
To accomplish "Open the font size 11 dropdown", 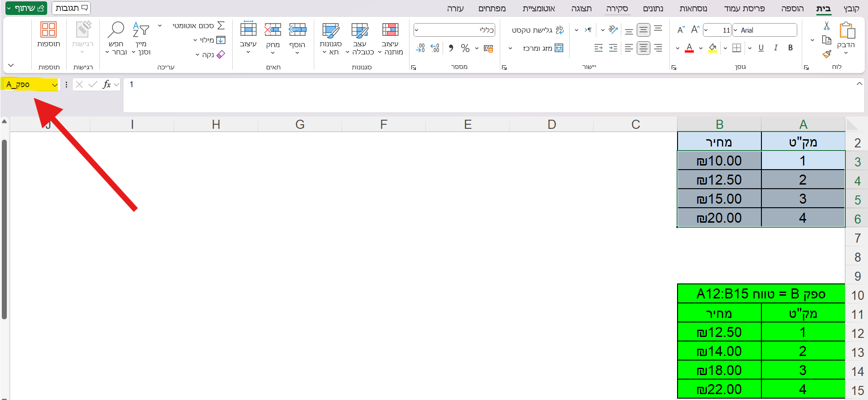I will (706, 30).
